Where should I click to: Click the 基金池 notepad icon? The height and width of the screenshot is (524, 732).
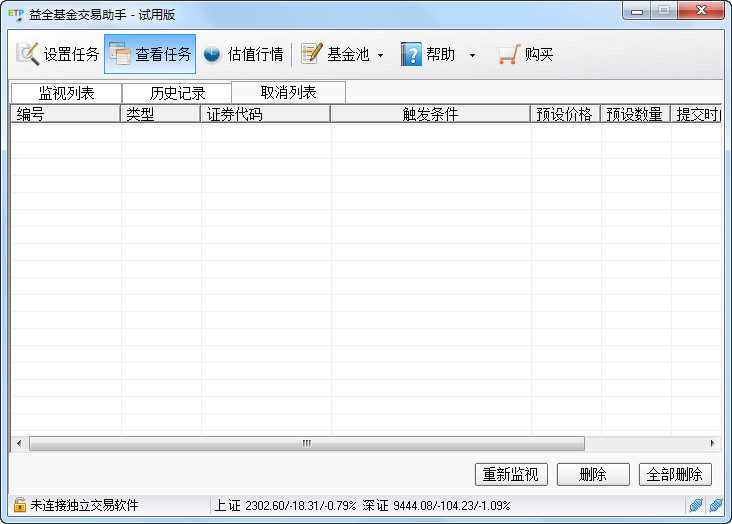311,54
